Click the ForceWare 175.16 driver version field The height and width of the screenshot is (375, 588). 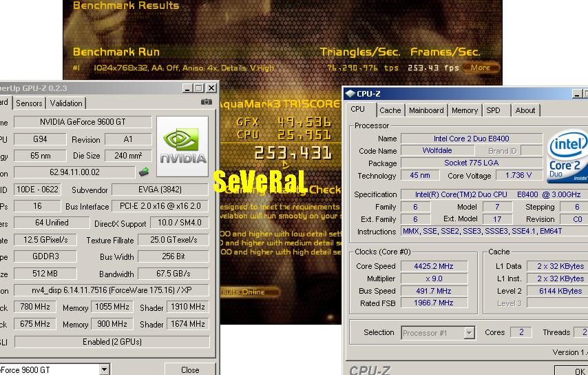click(x=112, y=290)
